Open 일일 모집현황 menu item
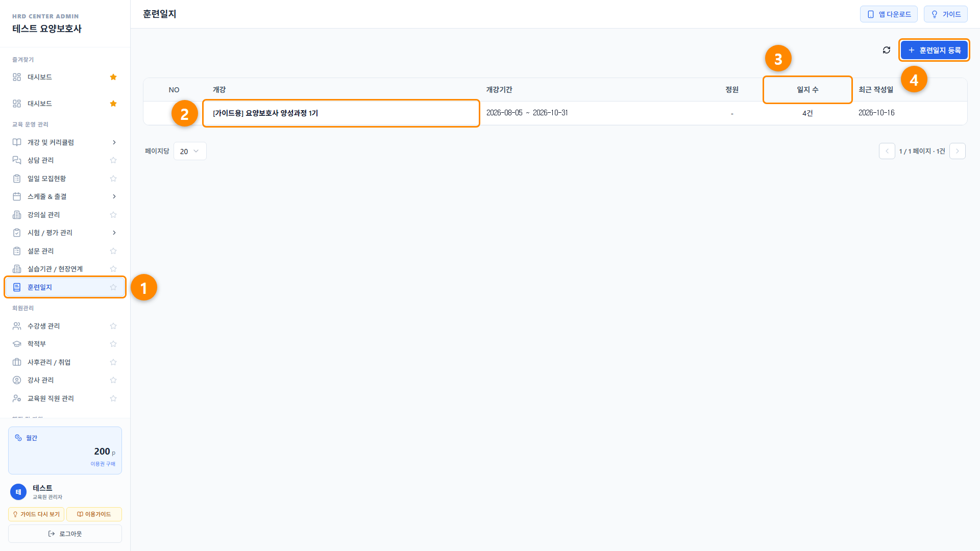 pyautogui.click(x=65, y=179)
